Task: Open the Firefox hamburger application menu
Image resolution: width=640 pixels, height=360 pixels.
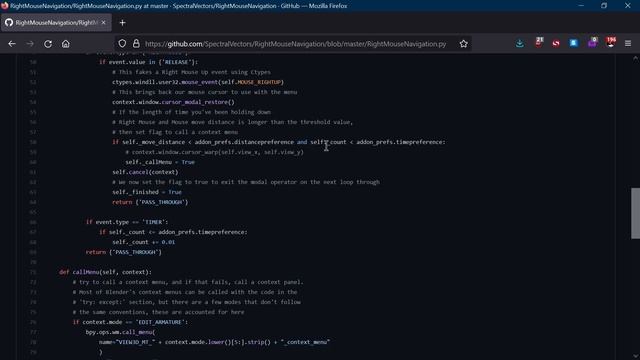Action: 628,43
